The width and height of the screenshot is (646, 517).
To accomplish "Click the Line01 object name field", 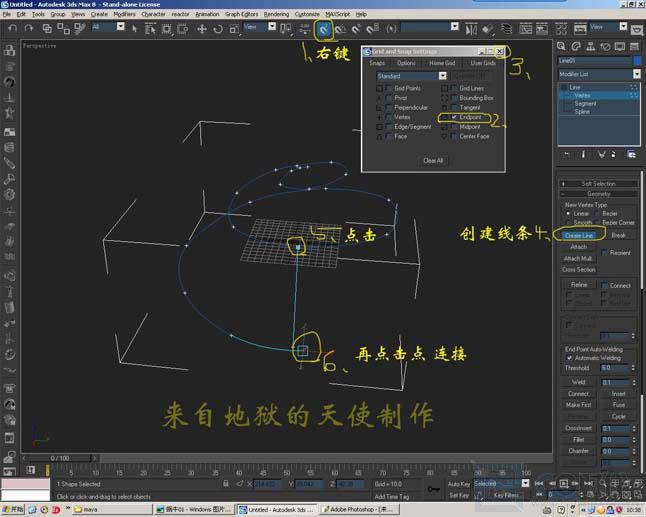I will click(595, 61).
